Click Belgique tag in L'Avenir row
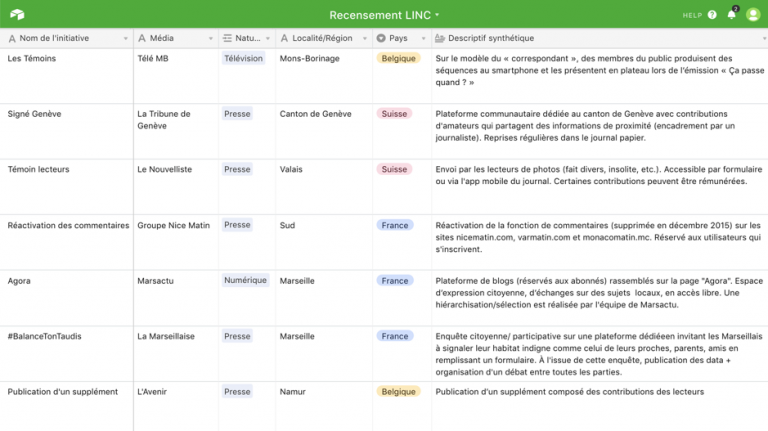The width and height of the screenshot is (768, 431). tap(398, 391)
